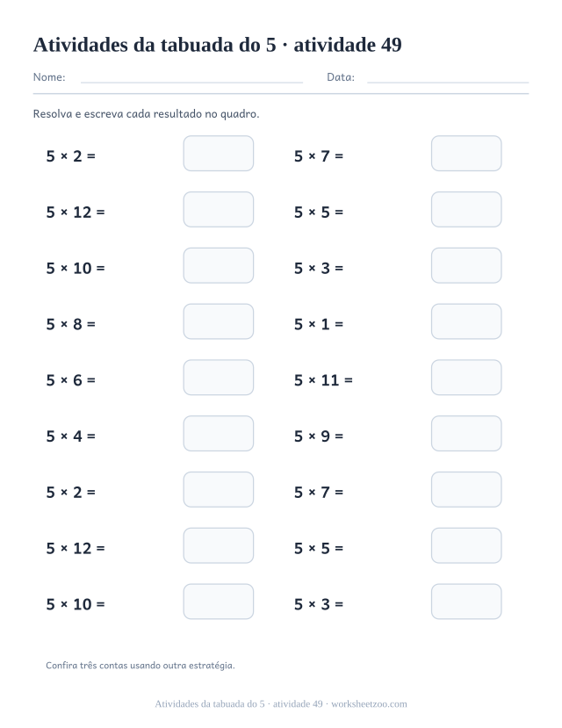Select the answer box for 5 × 9
562x728 pixels.
(466, 434)
